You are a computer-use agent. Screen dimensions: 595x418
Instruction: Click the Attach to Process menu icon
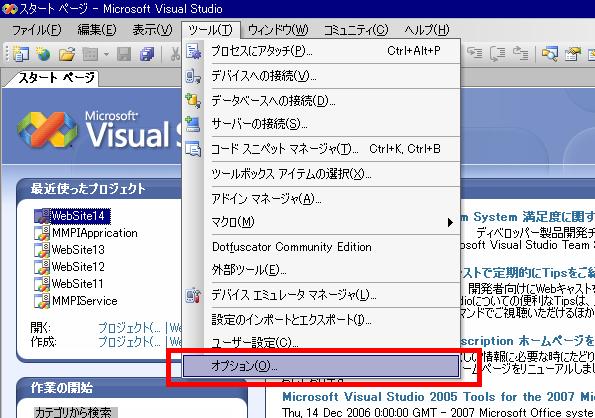coord(194,51)
